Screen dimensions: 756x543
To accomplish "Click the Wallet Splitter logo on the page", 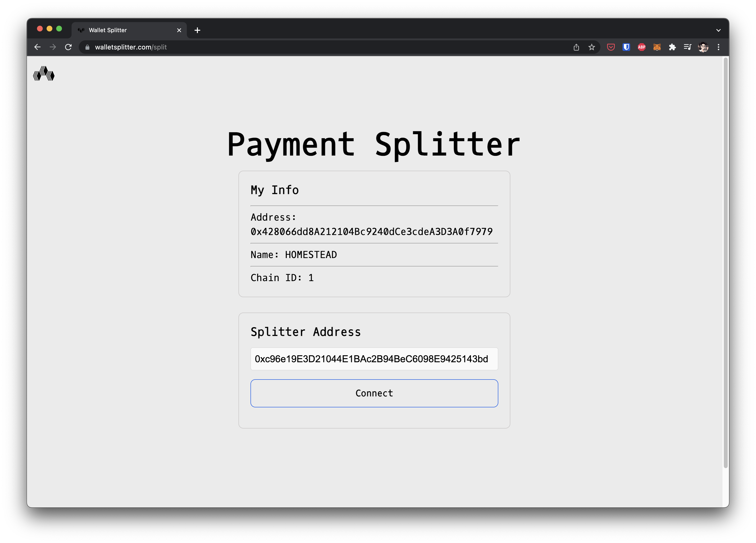I will click(44, 73).
